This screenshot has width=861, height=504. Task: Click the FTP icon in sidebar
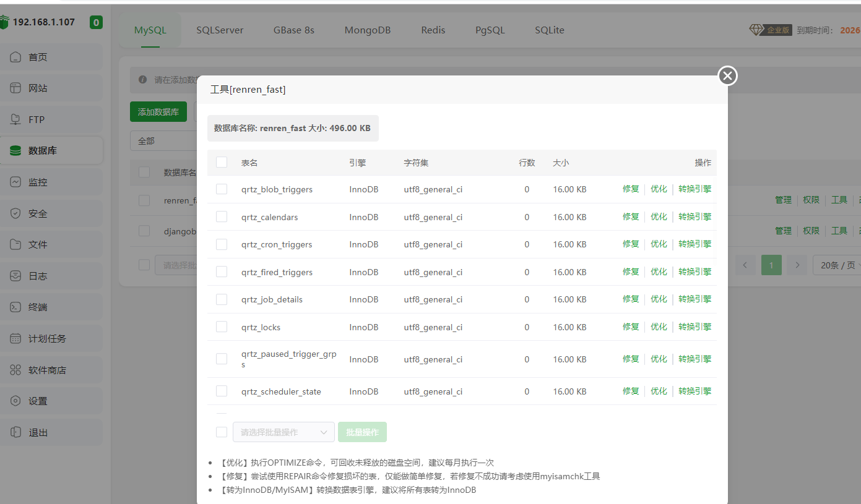point(16,119)
